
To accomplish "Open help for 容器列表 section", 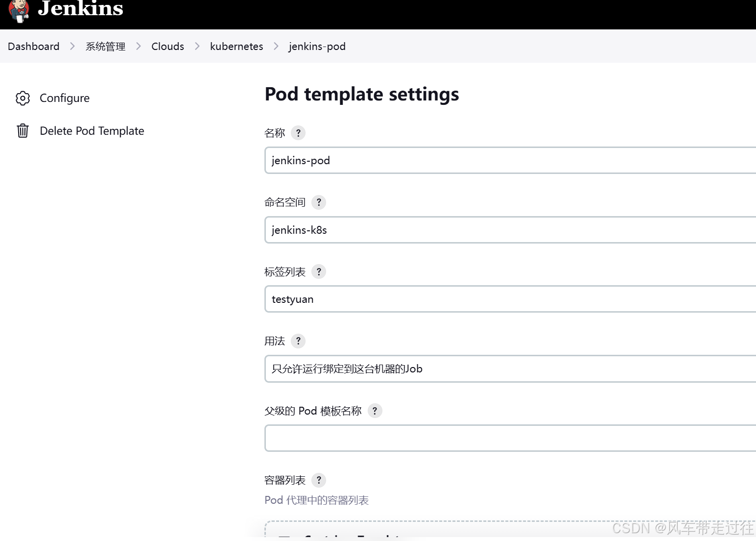I will (x=319, y=480).
